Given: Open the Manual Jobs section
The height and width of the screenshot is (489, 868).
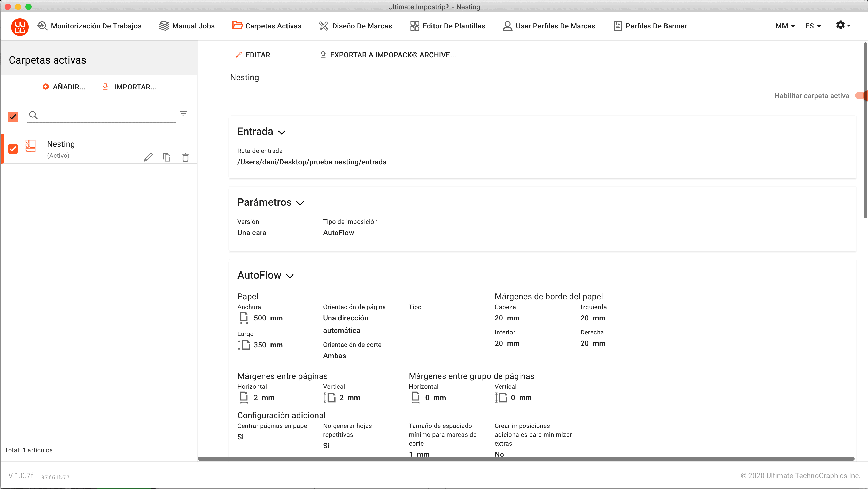Looking at the screenshot, I should [x=187, y=26].
